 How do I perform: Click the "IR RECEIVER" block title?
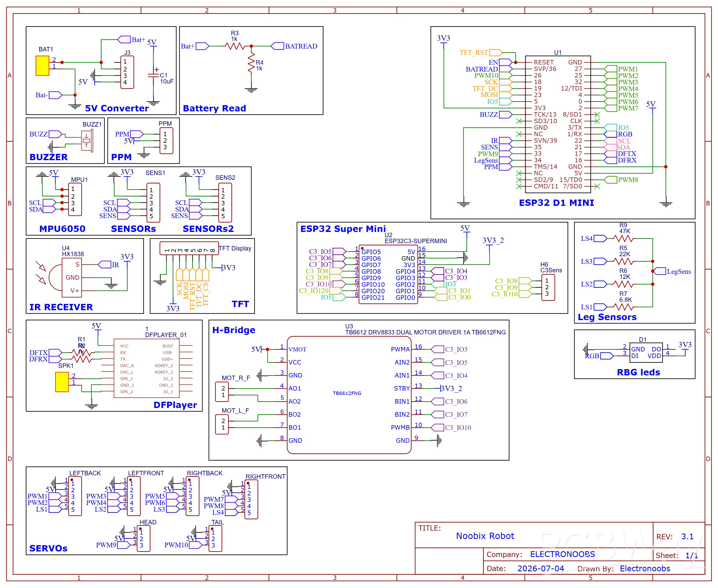(x=61, y=307)
